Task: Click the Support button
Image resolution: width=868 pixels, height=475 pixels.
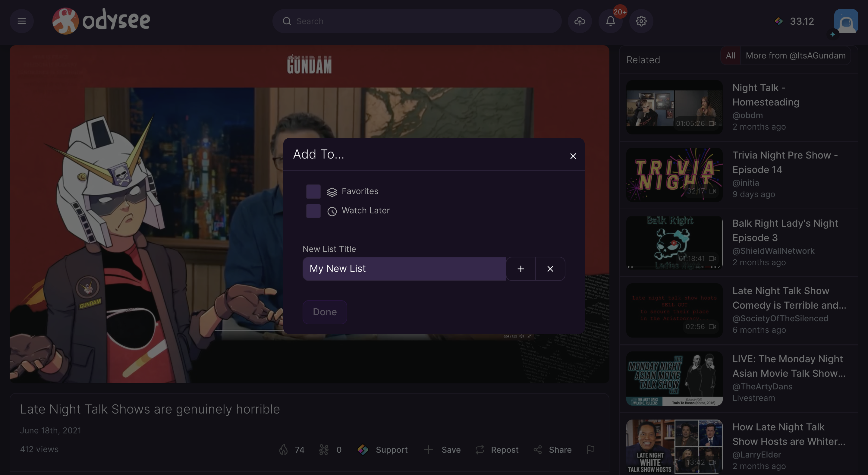Action: [382, 450]
